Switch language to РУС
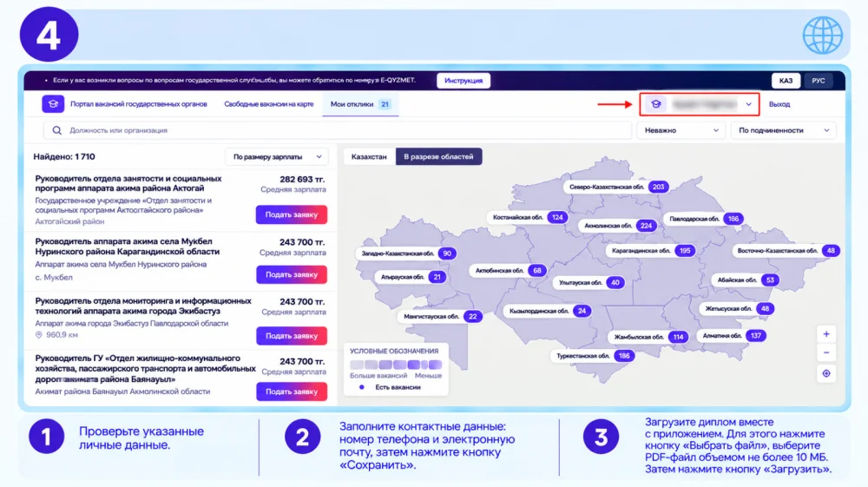This screenshot has height=487, width=868. pos(819,81)
